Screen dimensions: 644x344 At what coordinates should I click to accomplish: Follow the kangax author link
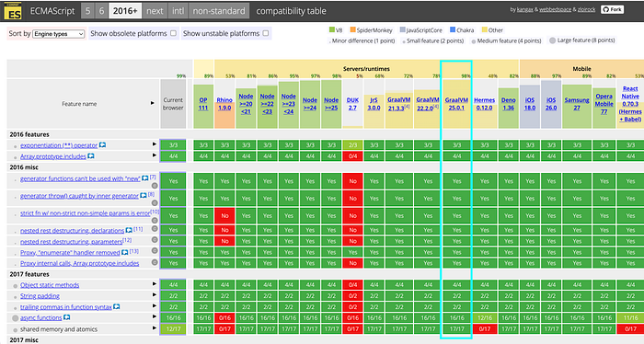click(x=524, y=9)
